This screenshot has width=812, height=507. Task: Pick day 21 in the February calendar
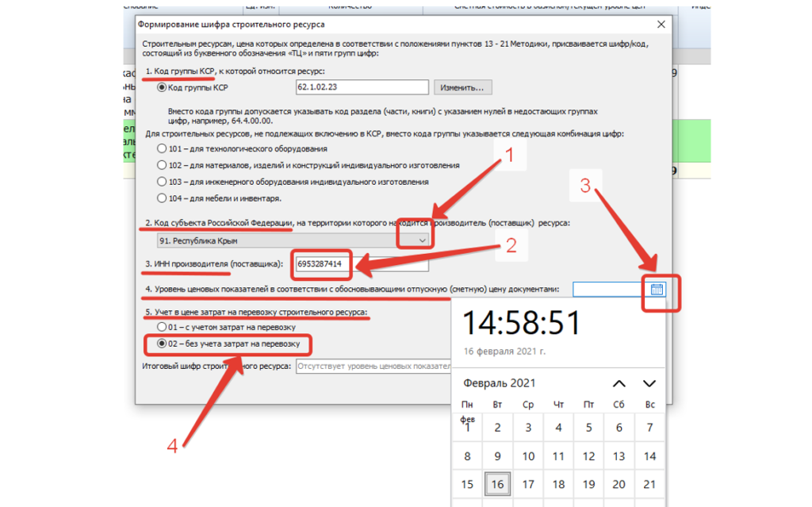pos(649,484)
